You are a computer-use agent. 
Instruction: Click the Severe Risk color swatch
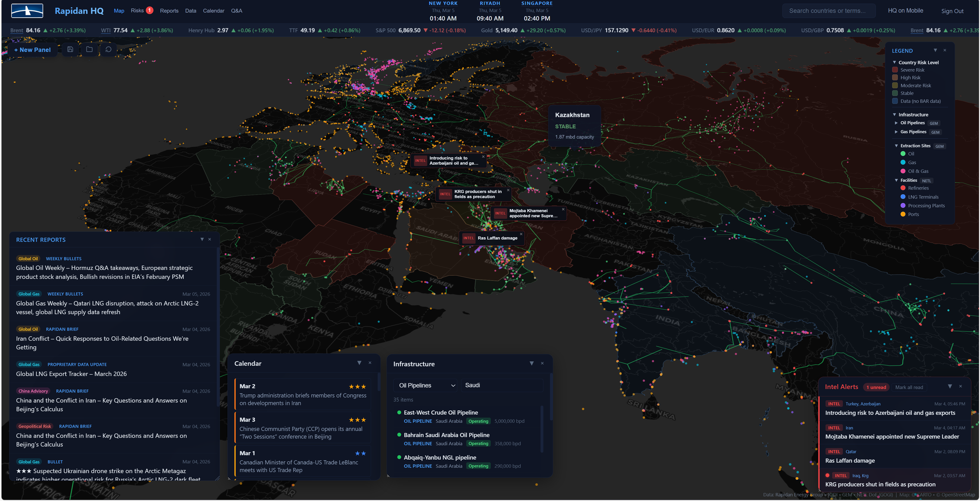pos(895,70)
